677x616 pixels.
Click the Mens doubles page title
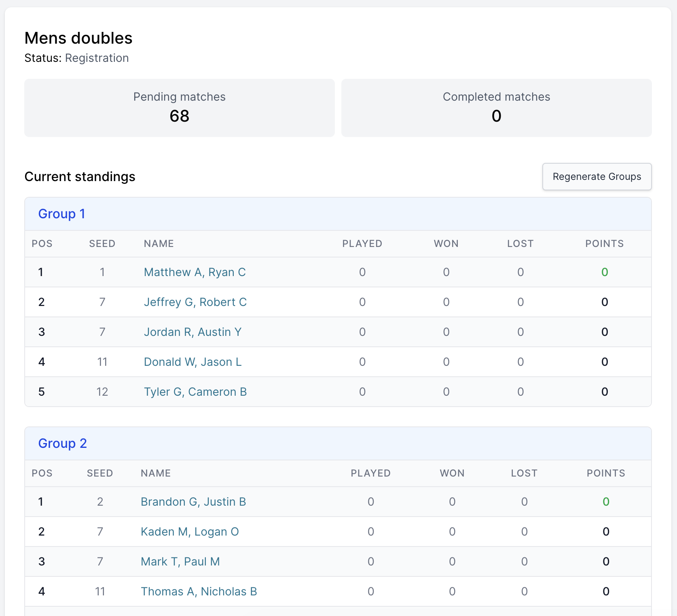(x=78, y=38)
